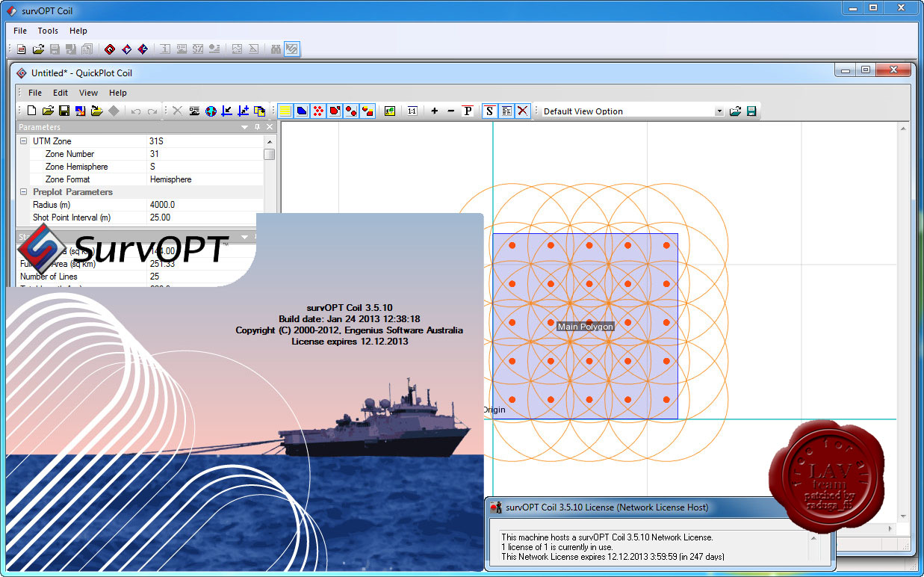Click the blue axes origin icon

227,111
